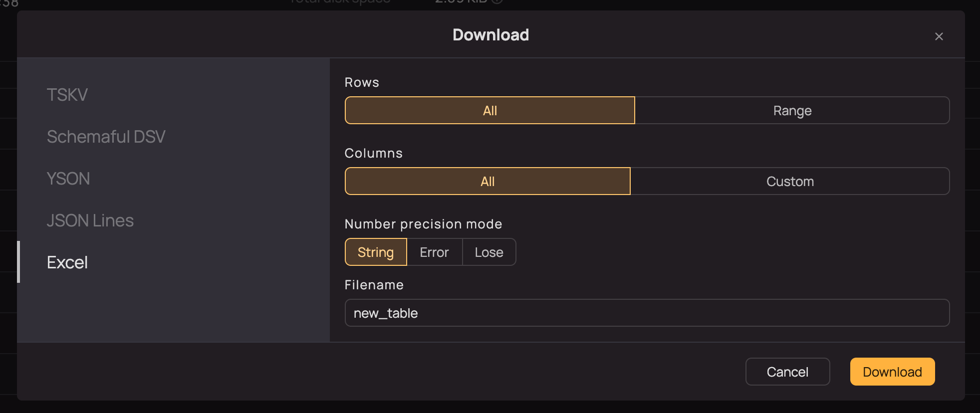
Task: Set number precision mode to Error
Action: point(434,252)
